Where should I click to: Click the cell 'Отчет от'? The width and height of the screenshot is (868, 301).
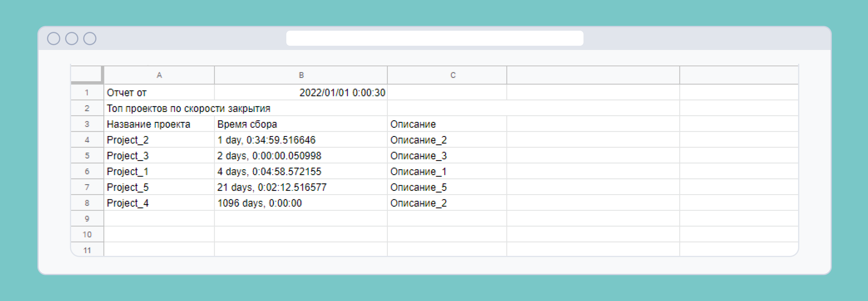pos(159,92)
